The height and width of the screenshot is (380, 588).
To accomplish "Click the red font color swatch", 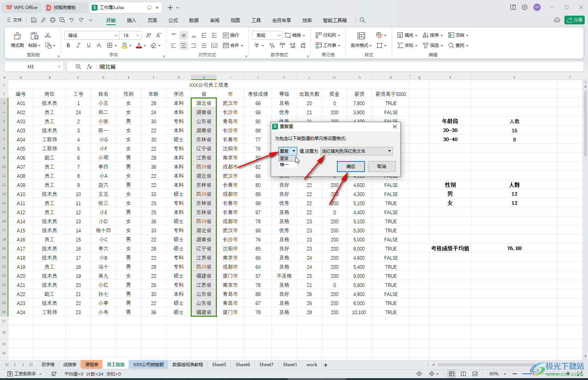I will tap(139, 45).
